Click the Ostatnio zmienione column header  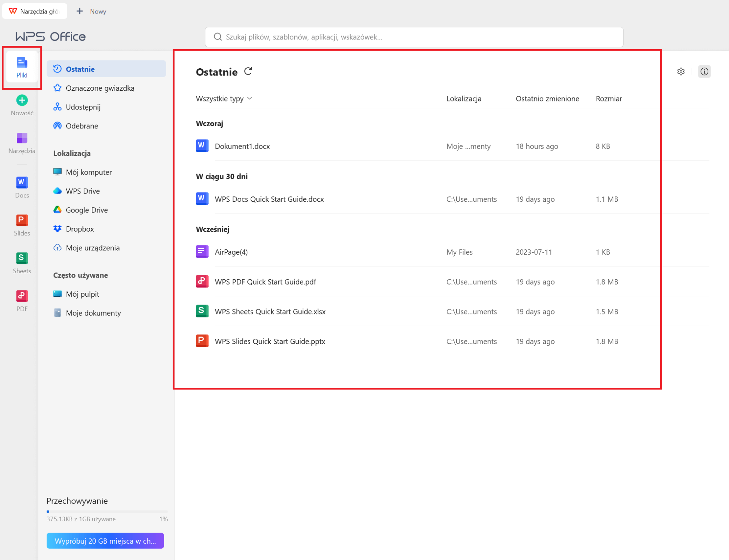[547, 99]
